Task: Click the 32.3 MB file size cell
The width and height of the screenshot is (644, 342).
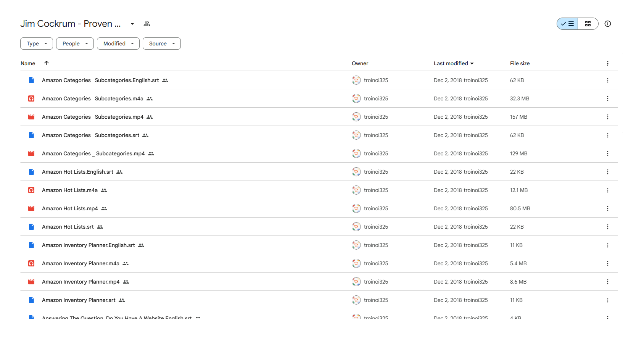Action: click(x=520, y=98)
